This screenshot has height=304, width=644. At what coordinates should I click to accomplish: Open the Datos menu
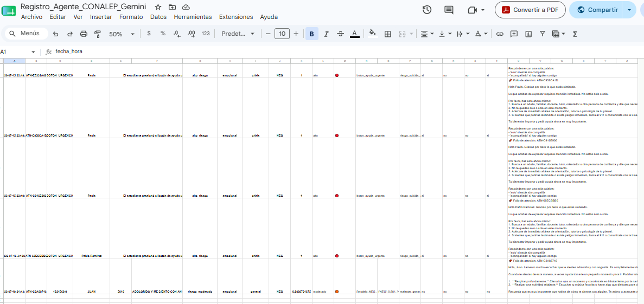(x=158, y=17)
